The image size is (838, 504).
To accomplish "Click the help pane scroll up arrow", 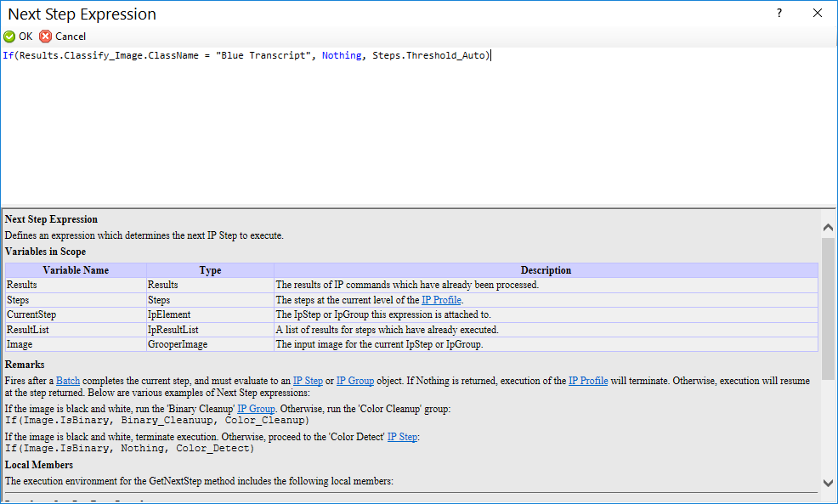I will pos(828,227).
